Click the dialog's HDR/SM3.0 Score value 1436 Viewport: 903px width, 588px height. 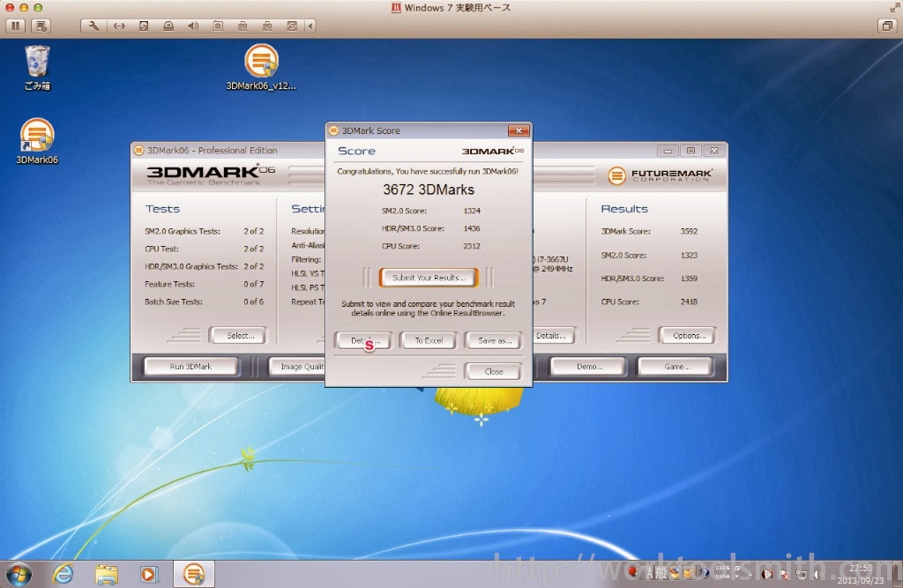472,228
